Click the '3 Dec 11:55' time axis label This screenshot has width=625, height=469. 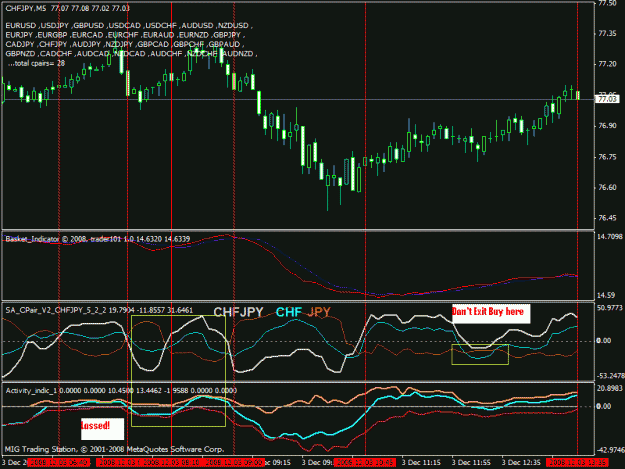tap(471, 463)
